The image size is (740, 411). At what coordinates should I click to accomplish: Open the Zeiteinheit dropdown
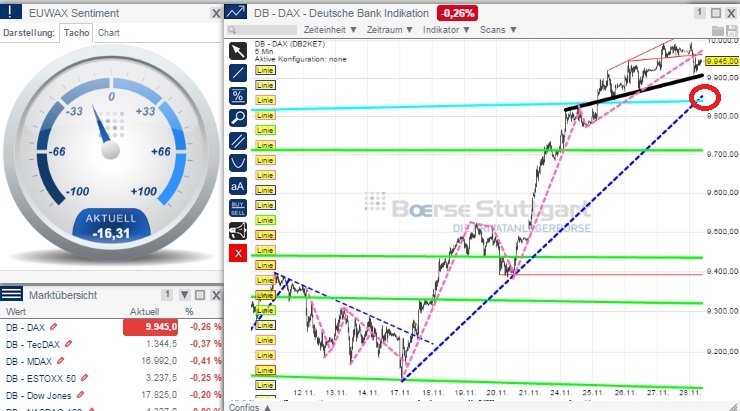coord(330,30)
